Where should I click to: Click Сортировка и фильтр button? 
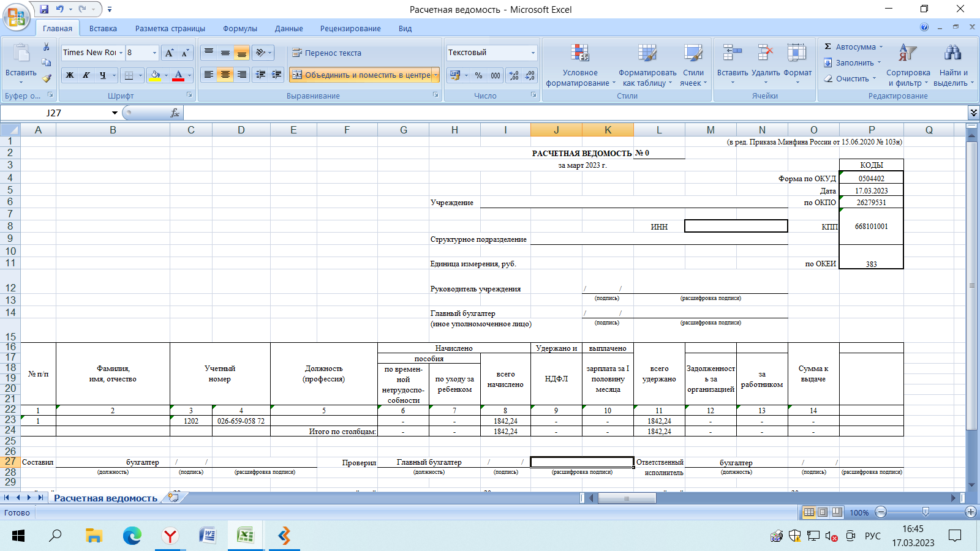click(908, 65)
